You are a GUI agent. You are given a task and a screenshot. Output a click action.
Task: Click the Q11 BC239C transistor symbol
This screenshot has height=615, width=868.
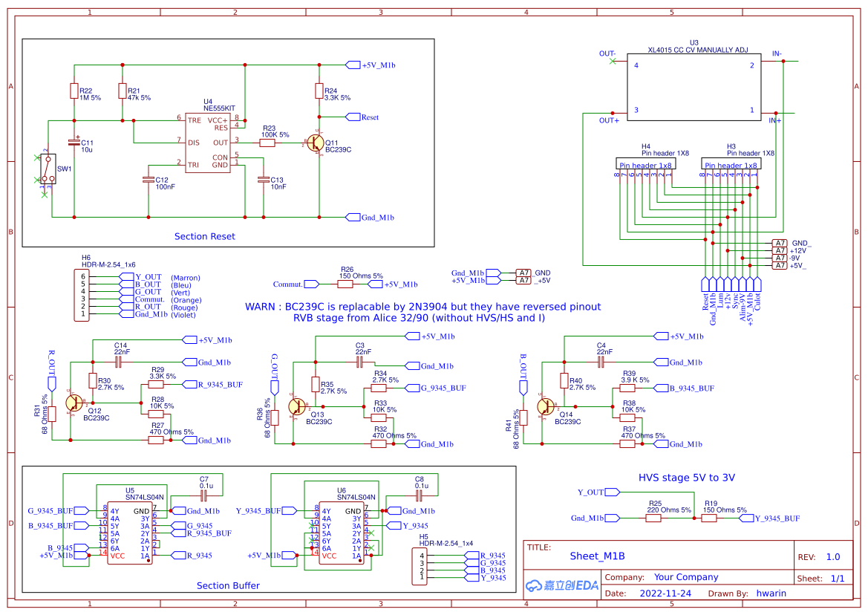[316, 143]
